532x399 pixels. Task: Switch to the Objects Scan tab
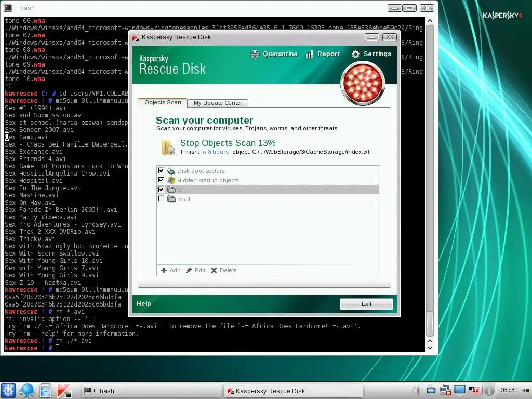[163, 102]
